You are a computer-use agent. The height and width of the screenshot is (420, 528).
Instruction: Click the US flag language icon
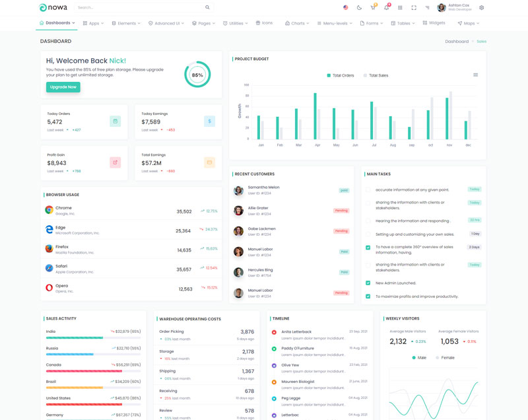[x=346, y=8]
